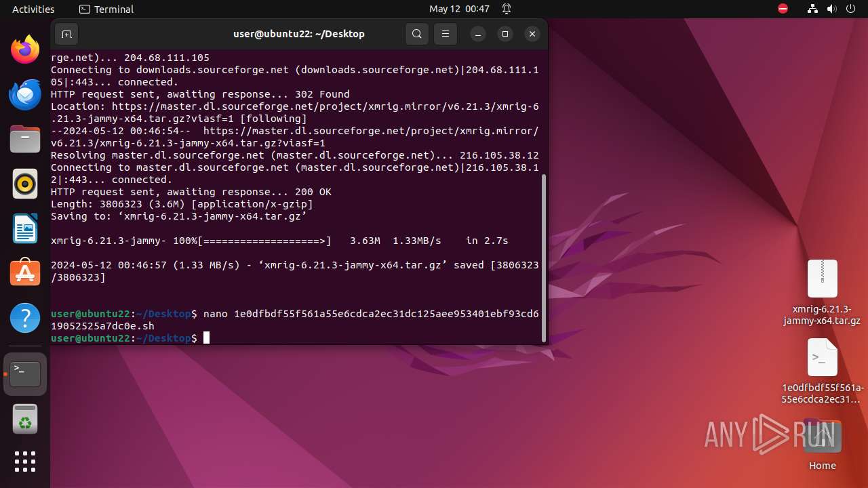Select the Terminal icon in dock

click(25, 373)
